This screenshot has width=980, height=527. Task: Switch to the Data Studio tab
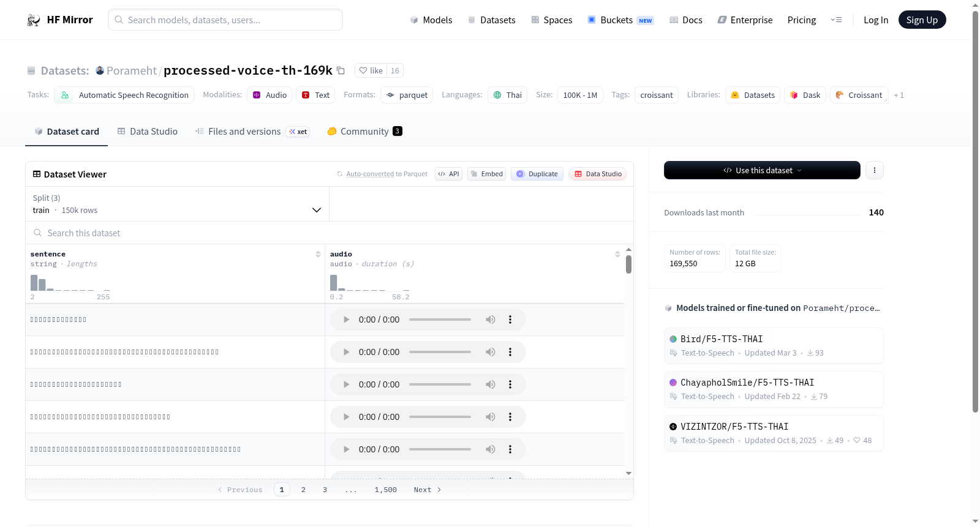(148, 132)
